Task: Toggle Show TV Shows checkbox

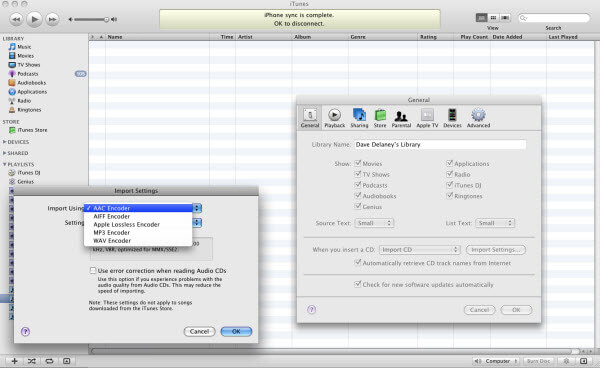Action: pos(358,174)
